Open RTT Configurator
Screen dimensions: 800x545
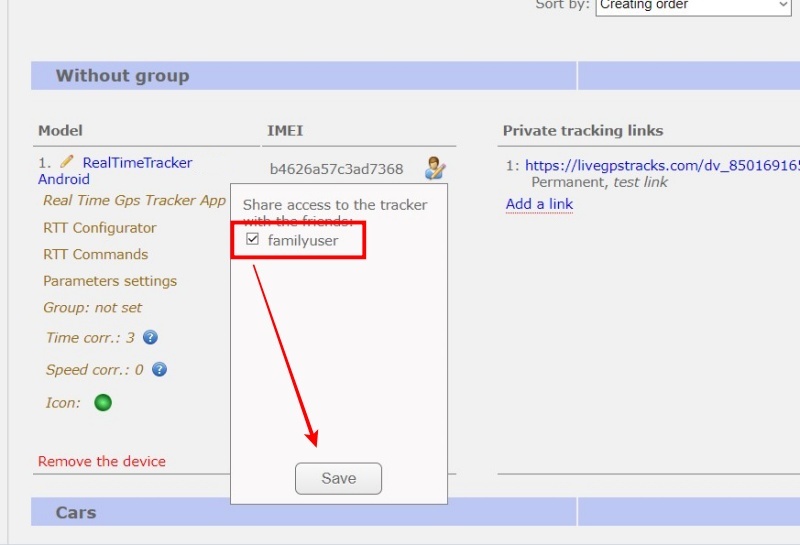[100, 227]
